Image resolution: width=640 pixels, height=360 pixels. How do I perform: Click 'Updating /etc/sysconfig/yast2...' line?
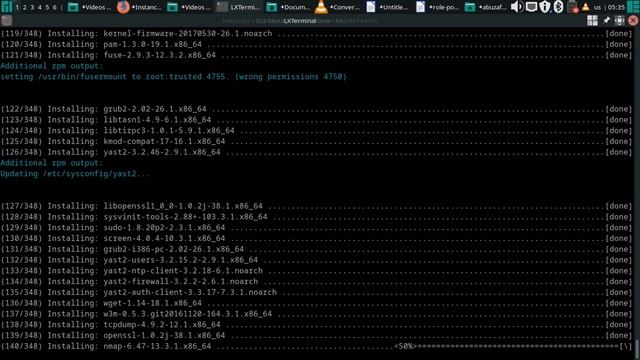75,173
